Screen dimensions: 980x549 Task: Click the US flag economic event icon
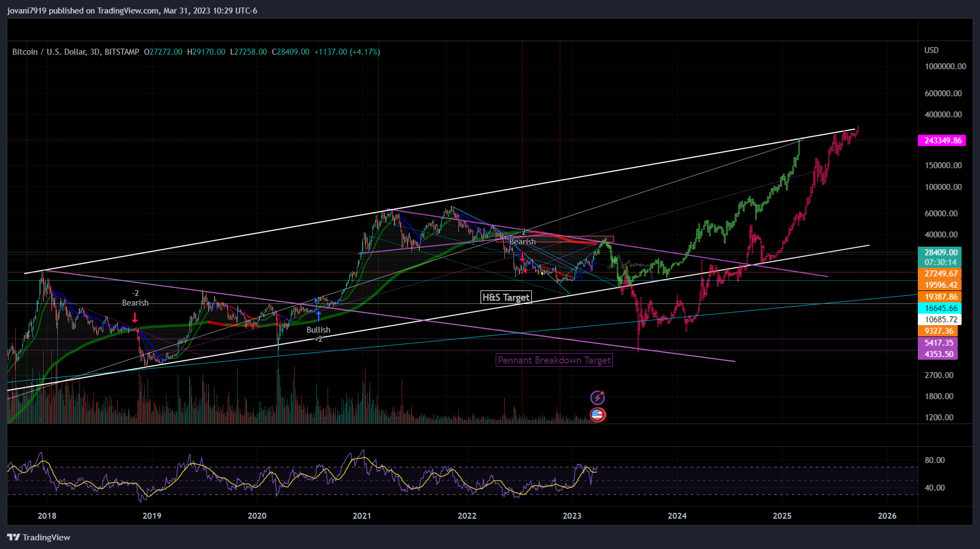click(597, 415)
